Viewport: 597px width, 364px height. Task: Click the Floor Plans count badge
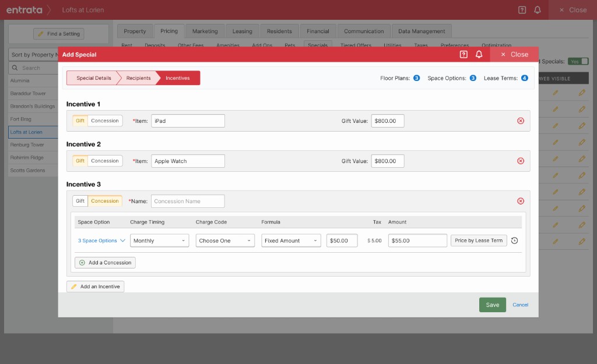pyautogui.click(x=416, y=78)
